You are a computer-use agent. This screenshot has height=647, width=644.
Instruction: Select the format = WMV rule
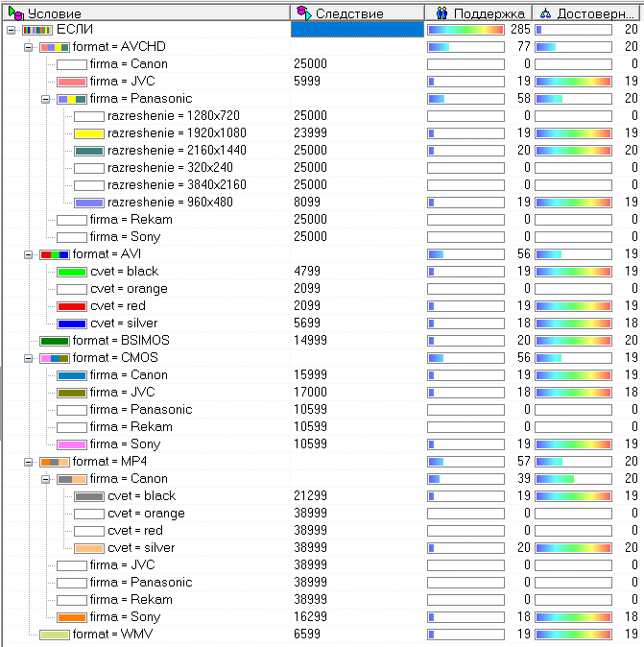click(x=112, y=635)
